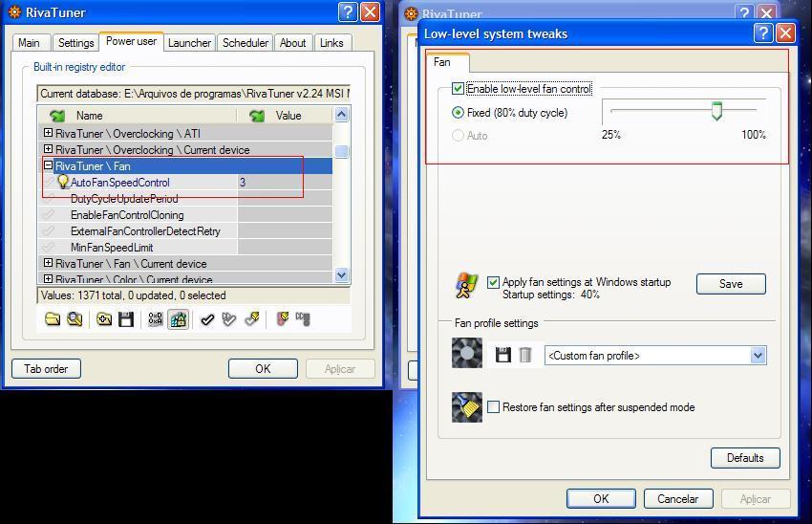Open the Links tab
812x524 pixels.
(331, 42)
